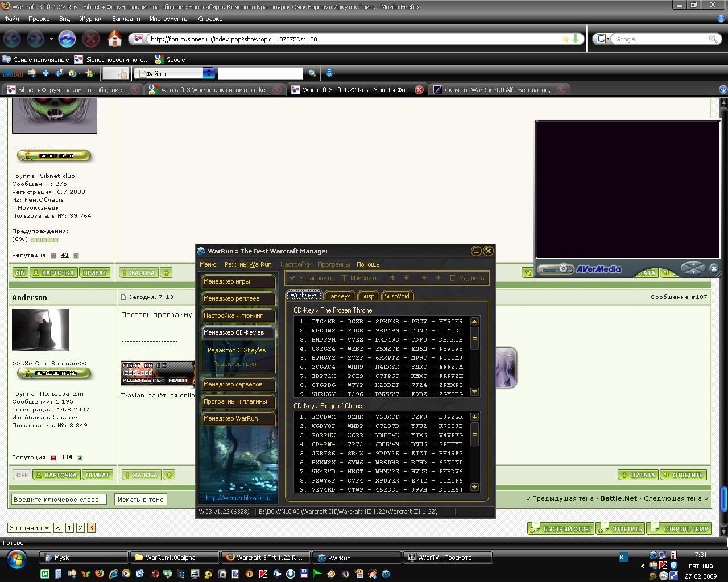This screenshot has height=582, width=728.
Task: Click the Reign of Chaos list scroll-up arrow
Action: 474,417
